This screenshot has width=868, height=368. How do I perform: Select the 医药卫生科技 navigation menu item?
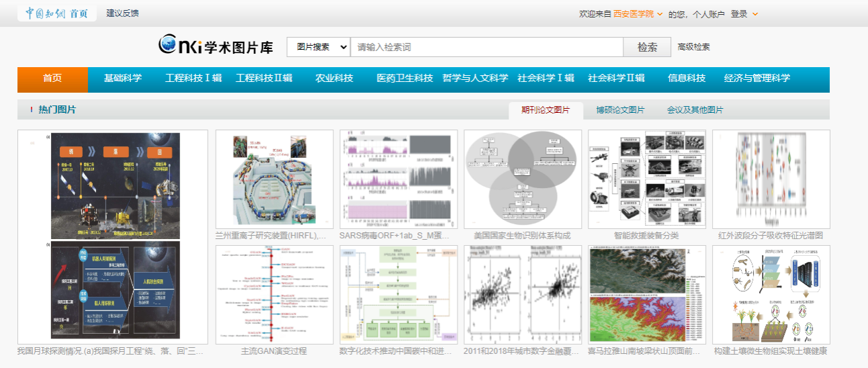[x=404, y=79]
